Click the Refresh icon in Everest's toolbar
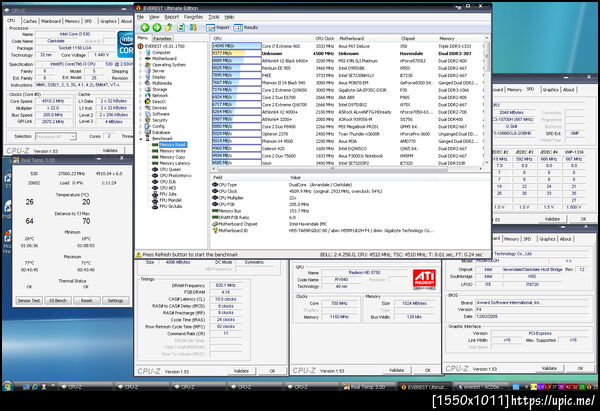Screen dimensions: 600x411 (181, 28)
